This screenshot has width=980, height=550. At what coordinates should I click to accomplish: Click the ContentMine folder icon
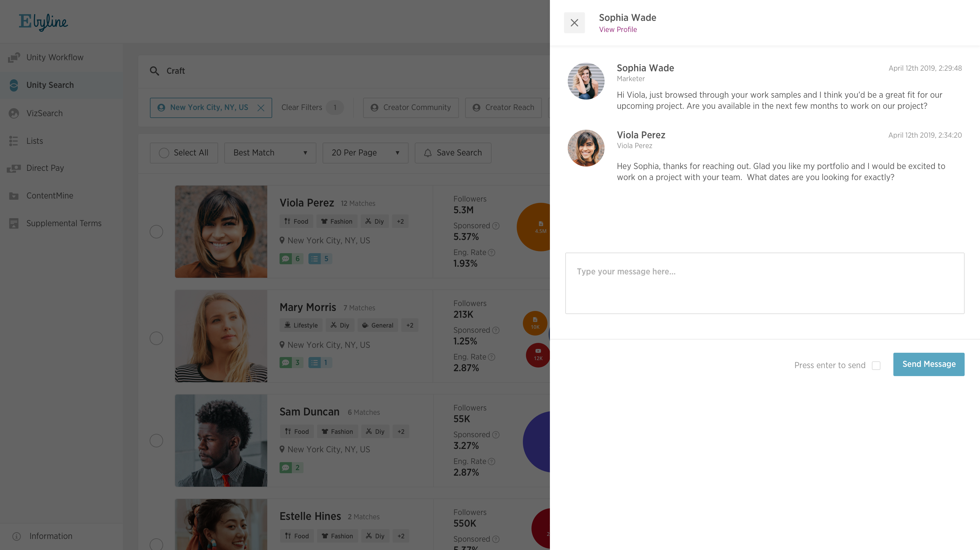14,196
